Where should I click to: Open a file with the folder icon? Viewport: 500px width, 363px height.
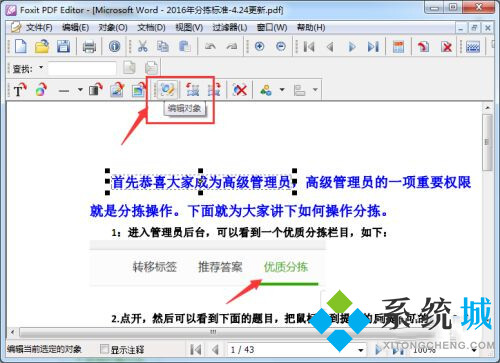[x=42, y=46]
